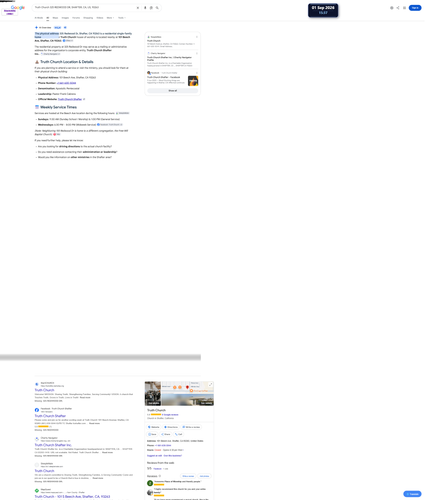Screen dimensions: 427x500
Task: Click the Website button in knowledge panel
Action: coord(154,427)
